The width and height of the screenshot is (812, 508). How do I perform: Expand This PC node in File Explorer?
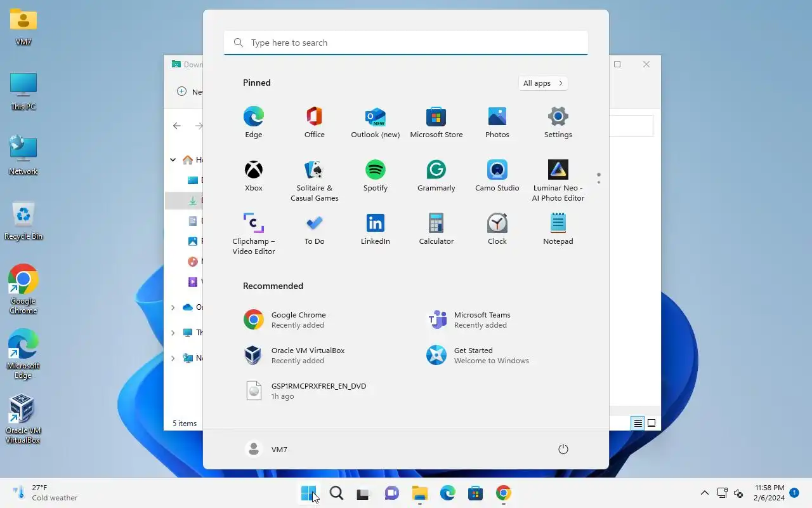click(x=173, y=333)
